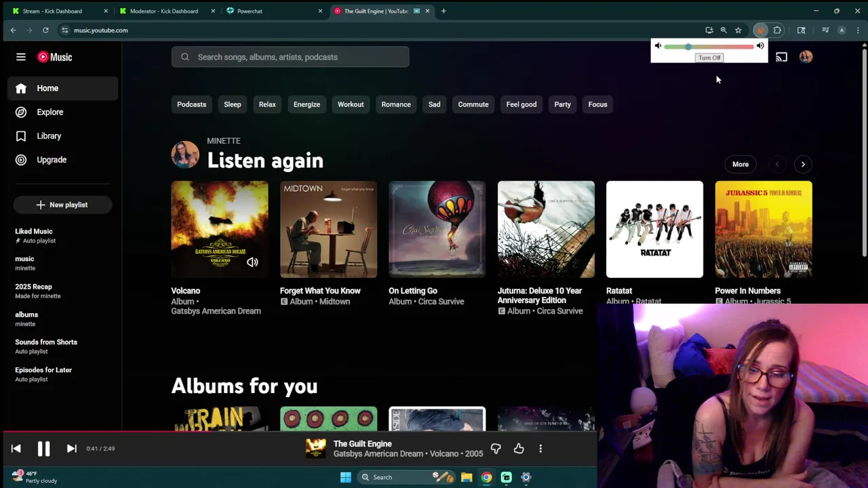The width and height of the screenshot is (868, 488).
Task: Open Forget What You Know album cover
Action: click(328, 229)
